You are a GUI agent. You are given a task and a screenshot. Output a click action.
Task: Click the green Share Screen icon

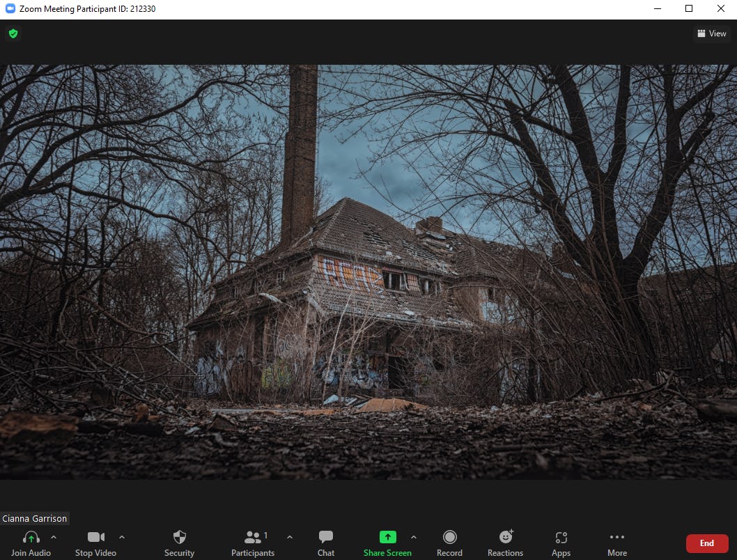pyautogui.click(x=387, y=537)
